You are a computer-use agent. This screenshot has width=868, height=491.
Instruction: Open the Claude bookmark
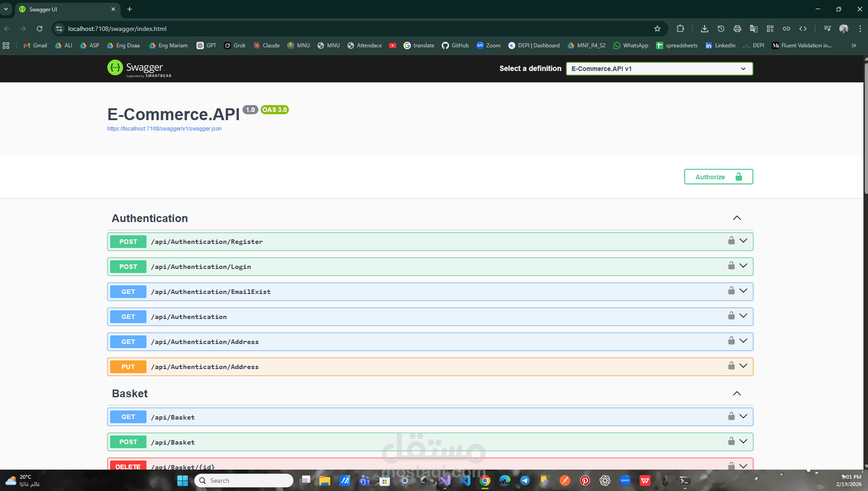[x=266, y=45]
